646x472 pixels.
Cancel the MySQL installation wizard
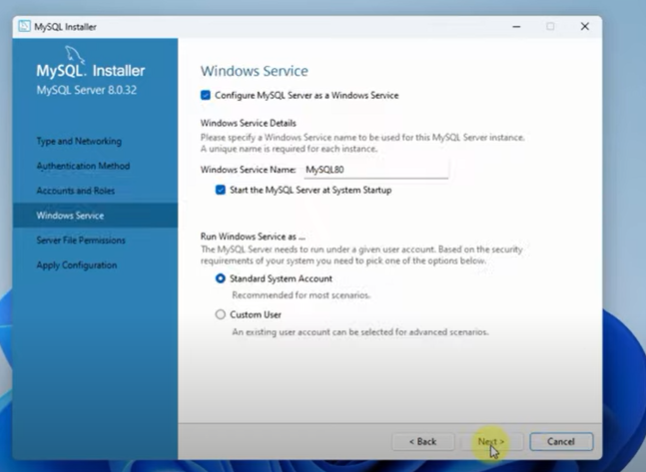pos(561,442)
